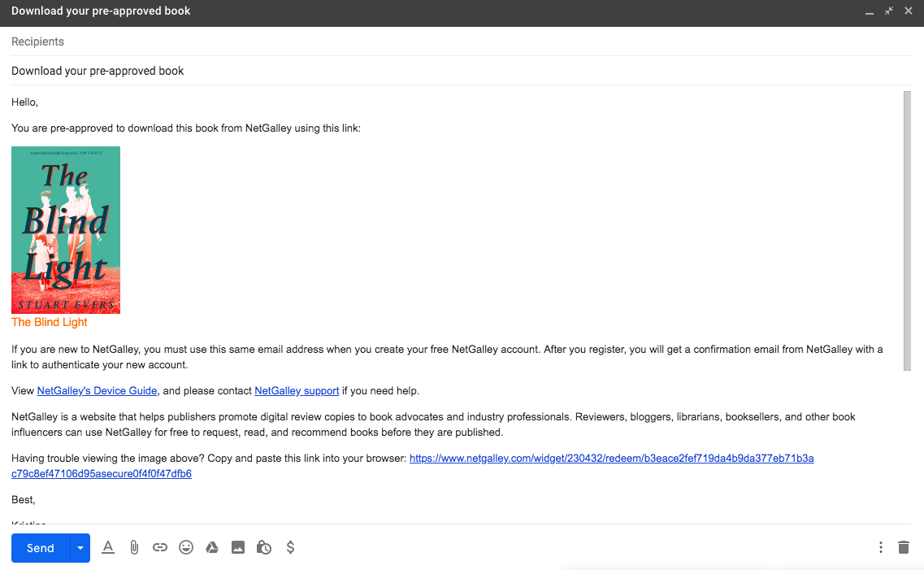Open text formatting options
The image size is (924, 570).
tap(108, 548)
